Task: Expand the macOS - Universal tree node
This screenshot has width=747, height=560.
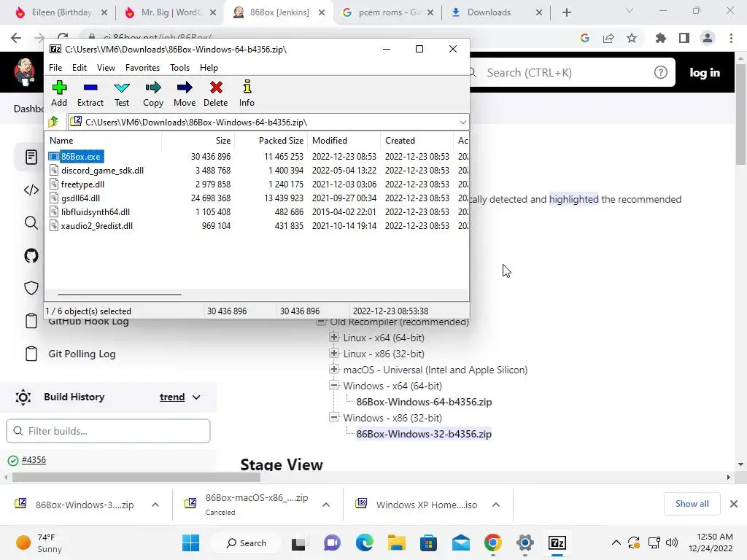Action: [334, 369]
